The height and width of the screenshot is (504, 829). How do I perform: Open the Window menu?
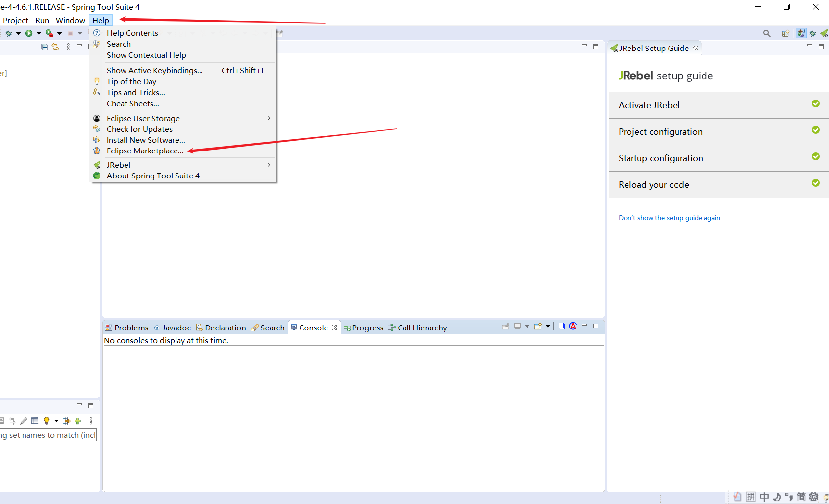pos(71,20)
